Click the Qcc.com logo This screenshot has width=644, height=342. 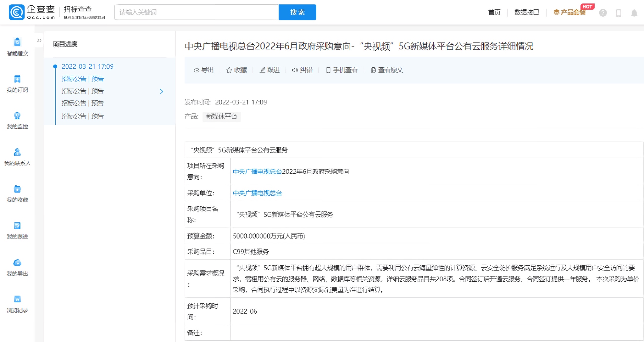(32, 12)
